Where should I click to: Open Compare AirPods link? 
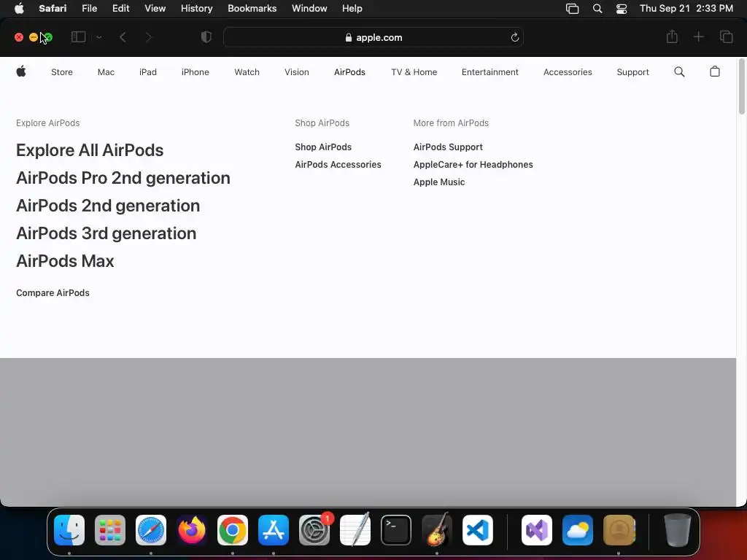53,293
